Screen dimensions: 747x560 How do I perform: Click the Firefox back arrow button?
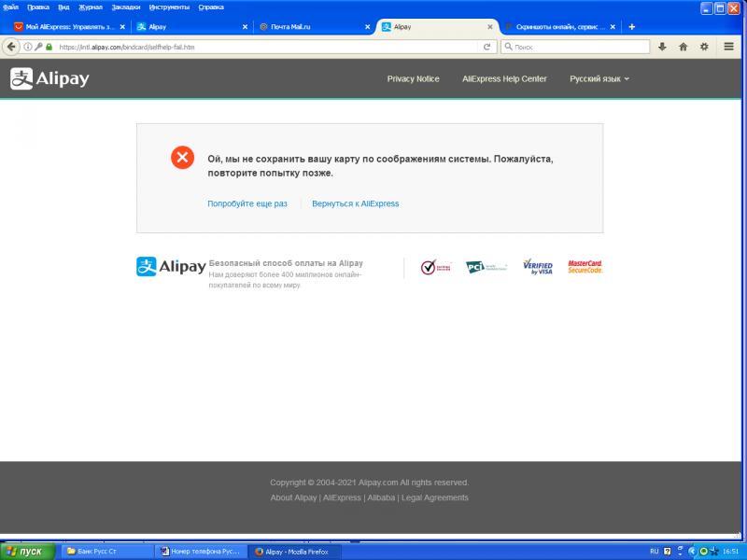[11, 47]
